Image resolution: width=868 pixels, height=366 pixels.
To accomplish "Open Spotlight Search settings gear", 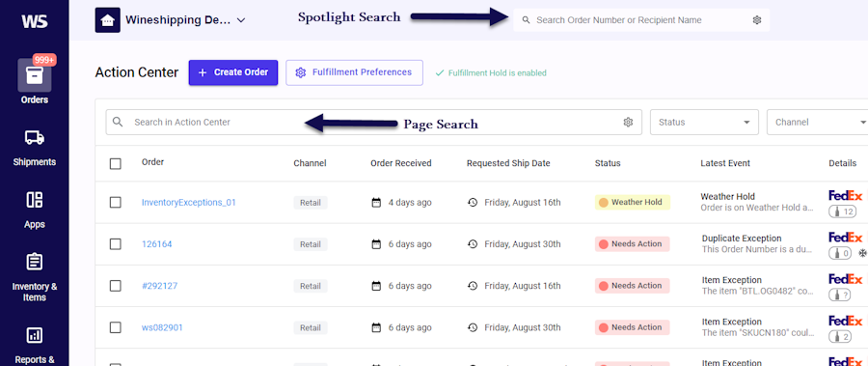I will tap(757, 20).
